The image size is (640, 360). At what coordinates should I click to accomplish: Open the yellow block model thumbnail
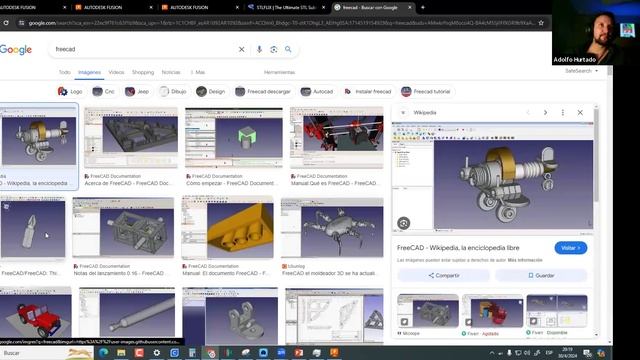click(x=227, y=228)
